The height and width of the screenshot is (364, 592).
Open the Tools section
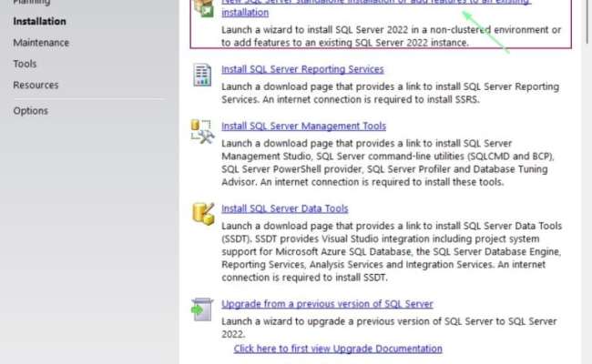pyautogui.click(x=25, y=64)
